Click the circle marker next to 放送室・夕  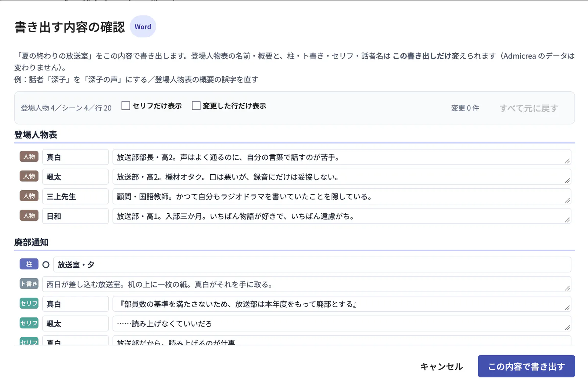(x=46, y=265)
